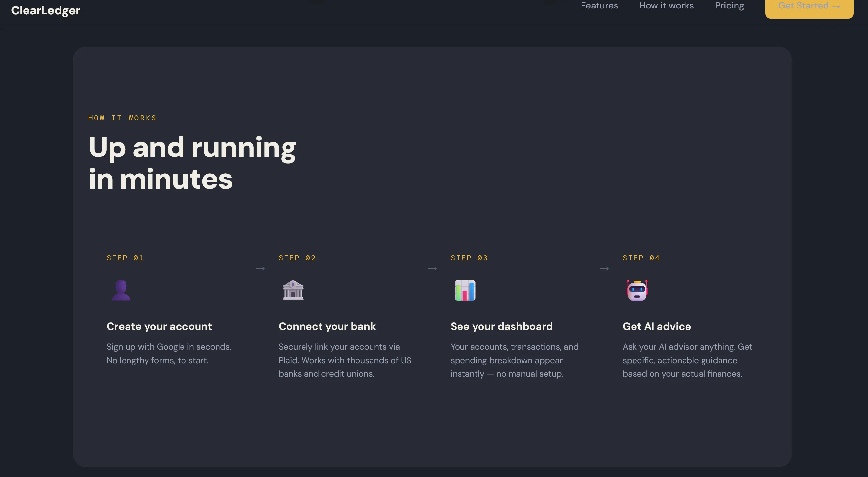Select the 'Connect your bank' heading
The width and height of the screenshot is (868, 477).
click(327, 326)
